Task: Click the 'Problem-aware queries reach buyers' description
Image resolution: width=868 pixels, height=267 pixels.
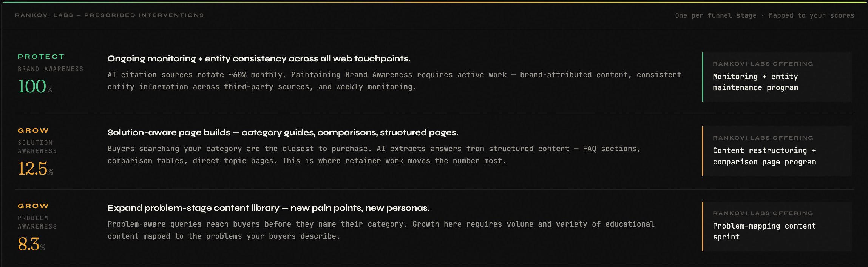Action: (381, 230)
